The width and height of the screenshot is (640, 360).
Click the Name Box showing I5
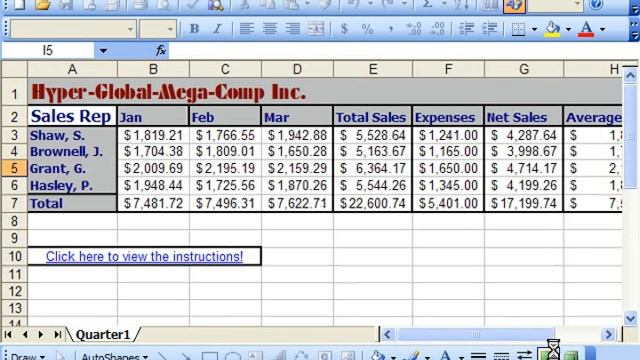[48, 51]
